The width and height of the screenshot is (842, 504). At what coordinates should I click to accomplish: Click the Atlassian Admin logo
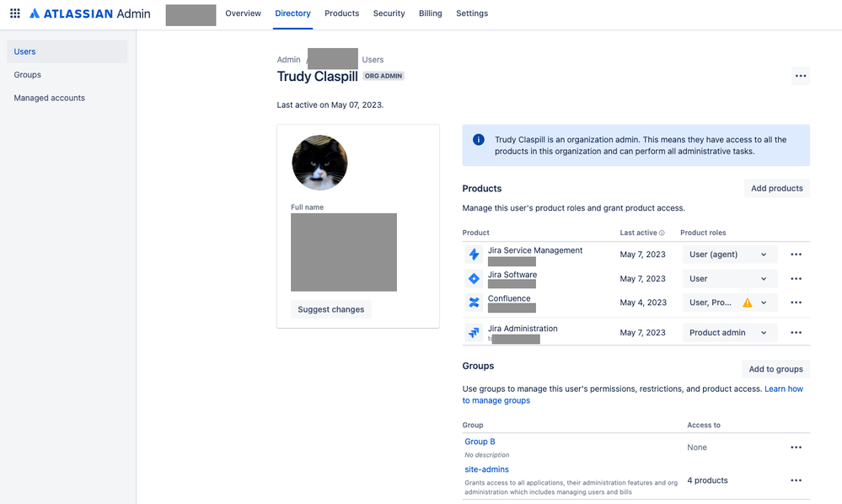[x=89, y=13]
